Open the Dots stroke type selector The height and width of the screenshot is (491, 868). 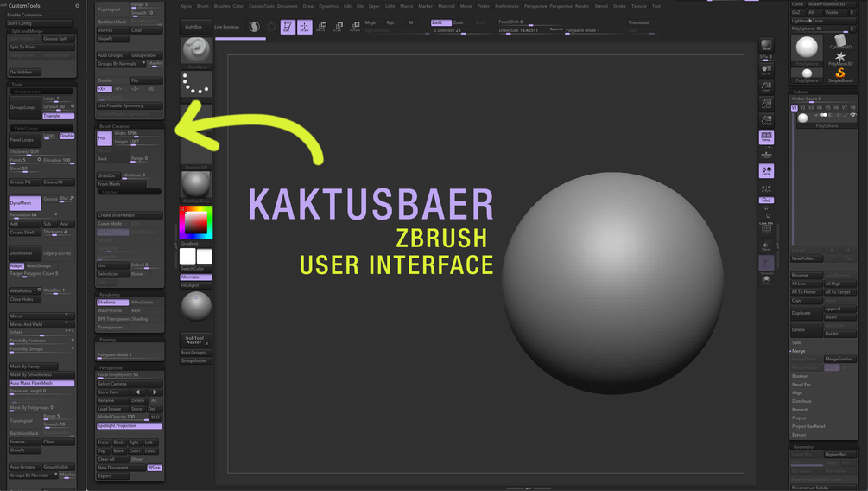click(x=197, y=86)
